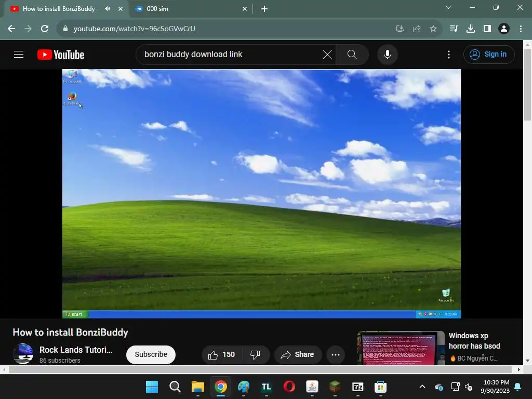
Task: Search with your voice microphone
Action: (388, 54)
